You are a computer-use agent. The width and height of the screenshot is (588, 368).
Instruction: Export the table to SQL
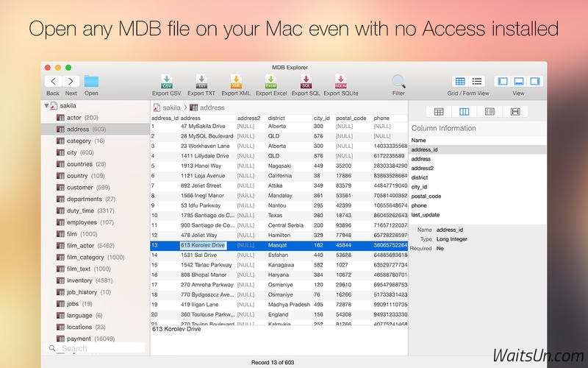pyautogui.click(x=306, y=82)
